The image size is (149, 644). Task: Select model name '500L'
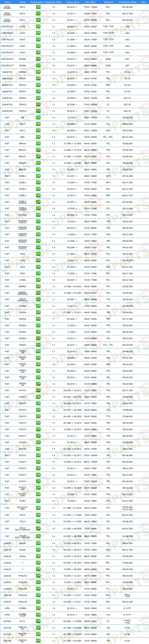(x=22, y=137)
